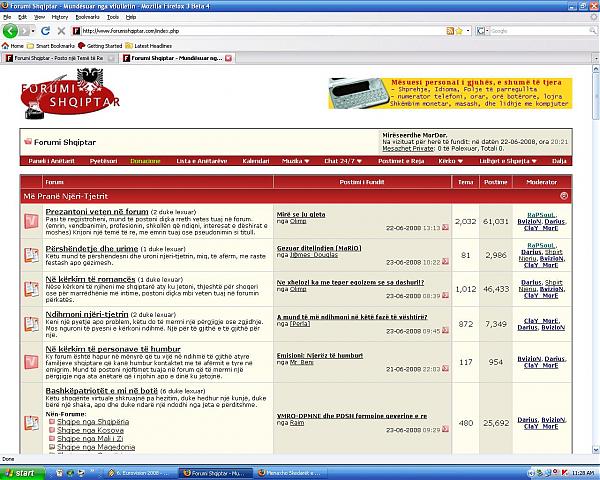Go to last post icon for Emisioni: Njerëz të humbur
Screen dimensions: 600x480
point(445,369)
